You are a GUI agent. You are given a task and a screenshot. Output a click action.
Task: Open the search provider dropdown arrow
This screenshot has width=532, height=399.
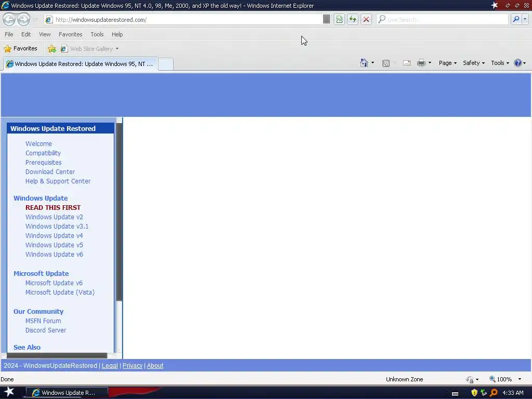point(525,19)
